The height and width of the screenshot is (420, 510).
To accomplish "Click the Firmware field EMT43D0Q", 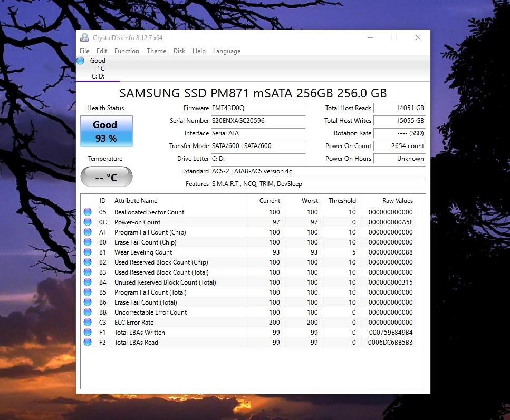I will pos(258,108).
